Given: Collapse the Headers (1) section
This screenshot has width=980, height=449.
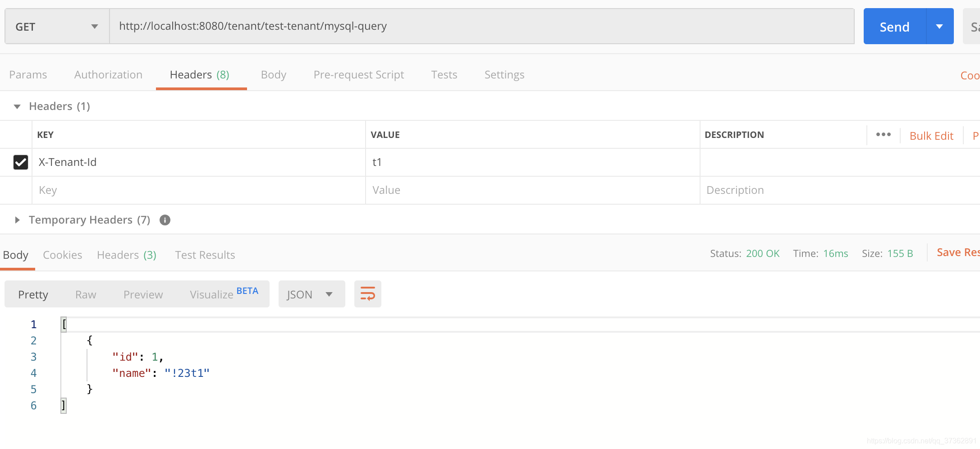Looking at the screenshot, I should pyautogui.click(x=17, y=106).
